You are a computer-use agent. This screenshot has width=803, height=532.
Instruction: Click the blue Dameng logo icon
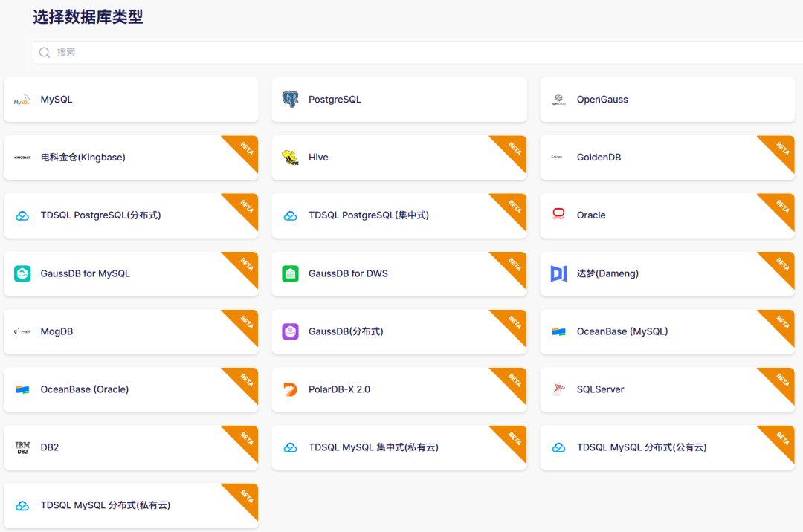(558, 273)
